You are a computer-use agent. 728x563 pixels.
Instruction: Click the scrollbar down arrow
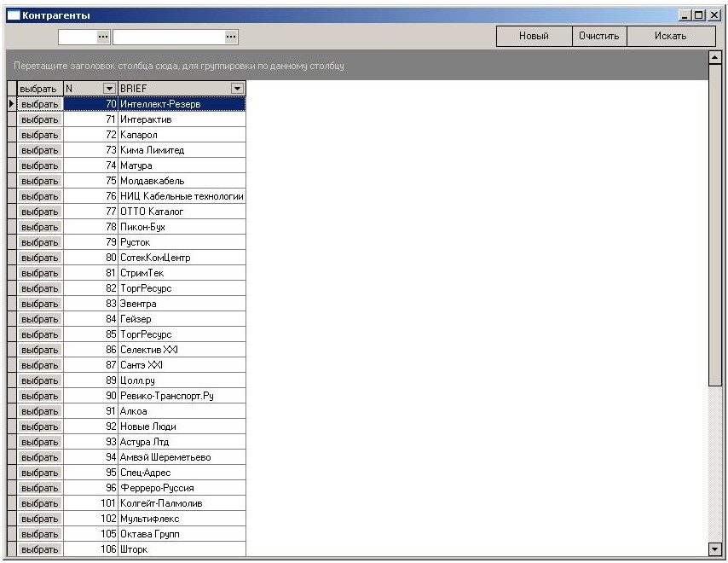pos(715,549)
